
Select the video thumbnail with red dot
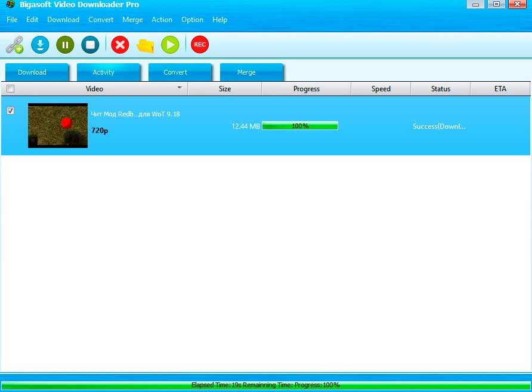coord(58,125)
